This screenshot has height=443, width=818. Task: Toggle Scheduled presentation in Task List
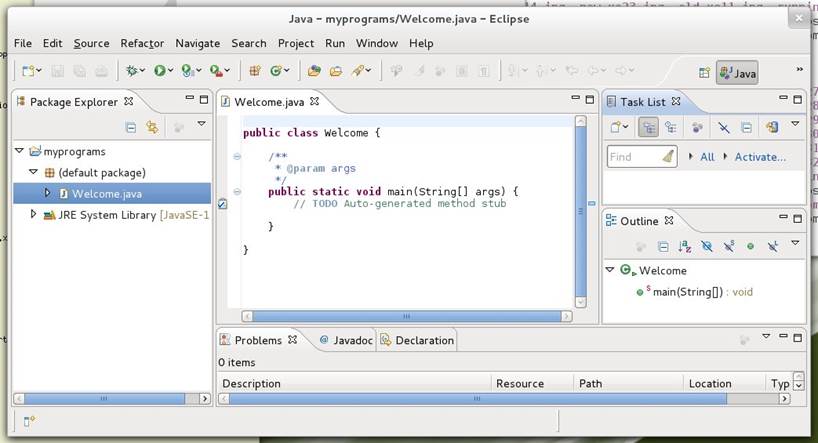point(670,127)
